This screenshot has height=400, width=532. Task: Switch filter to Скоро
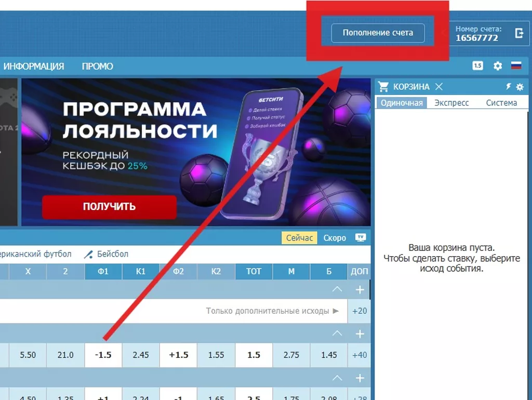[x=335, y=238]
